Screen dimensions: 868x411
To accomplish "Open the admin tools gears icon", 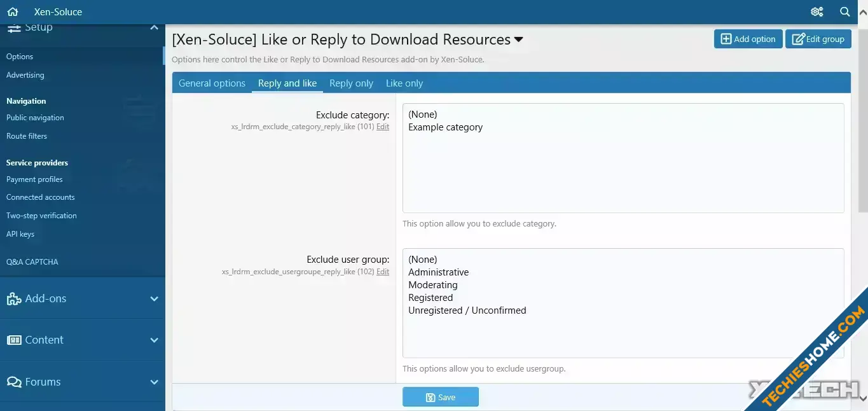I will (x=817, y=12).
